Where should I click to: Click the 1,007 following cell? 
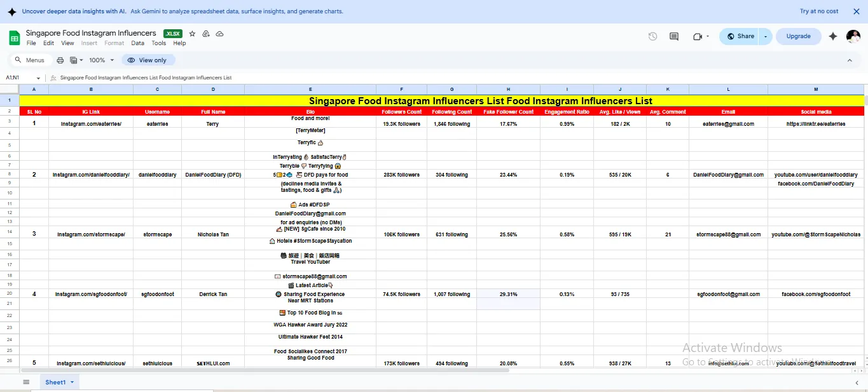451,294
